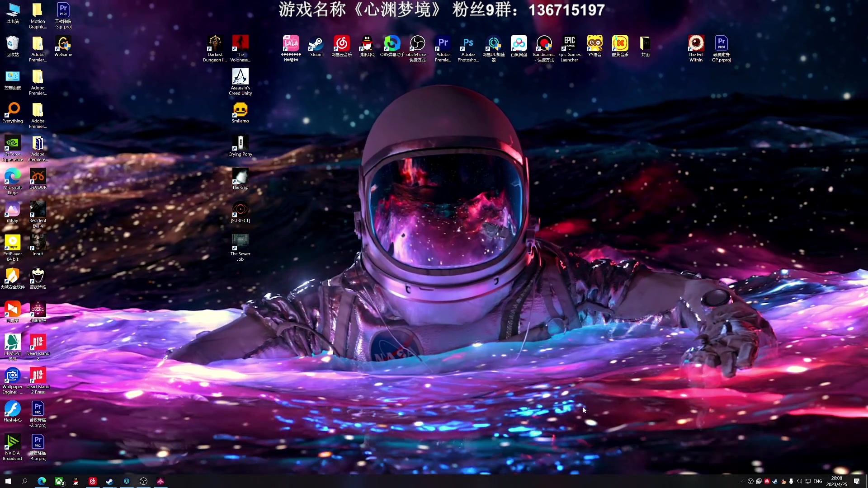
Task: Select the 苦夜降临-4.prproj project file
Action: pyautogui.click(x=38, y=447)
